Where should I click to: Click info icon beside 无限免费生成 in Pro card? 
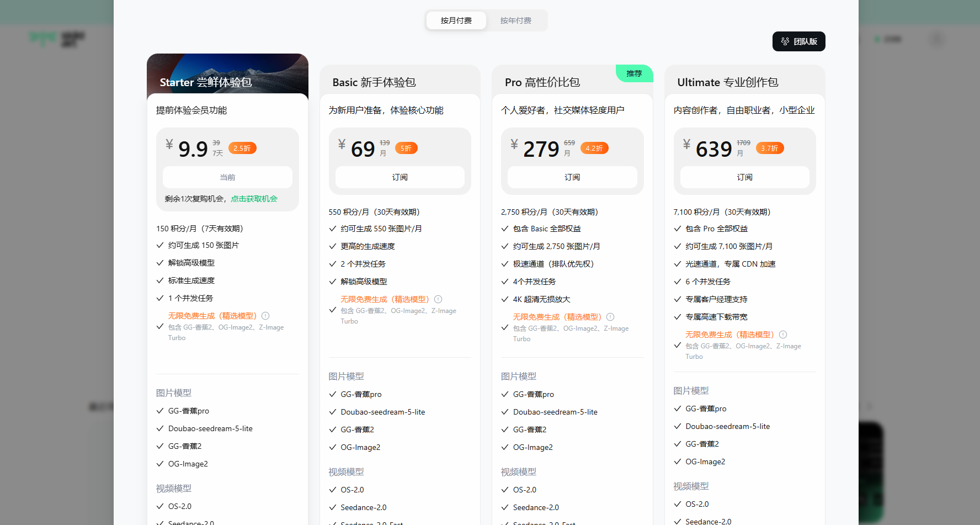click(x=610, y=317)
